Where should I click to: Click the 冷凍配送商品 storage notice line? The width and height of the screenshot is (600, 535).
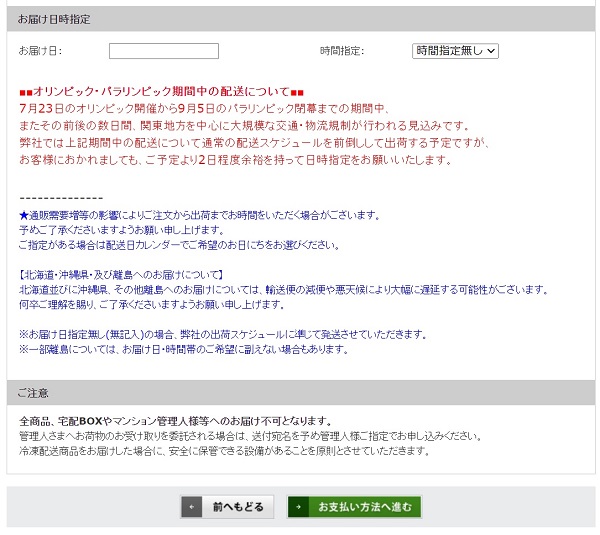(225, 451)
